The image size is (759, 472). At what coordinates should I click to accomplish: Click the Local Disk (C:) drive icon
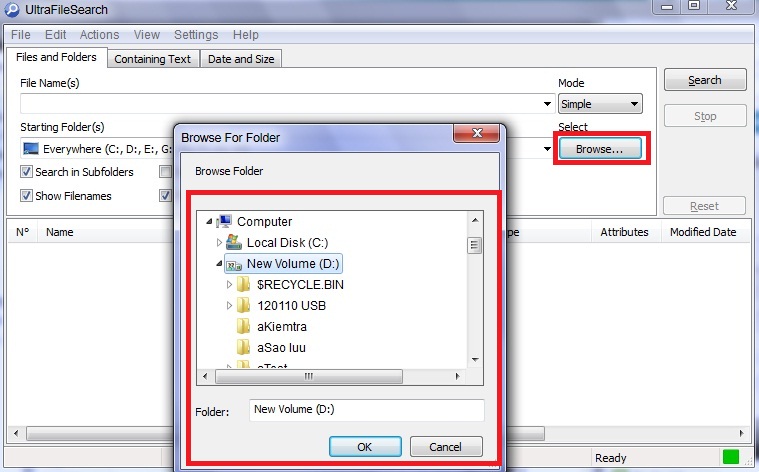(235, 243)
